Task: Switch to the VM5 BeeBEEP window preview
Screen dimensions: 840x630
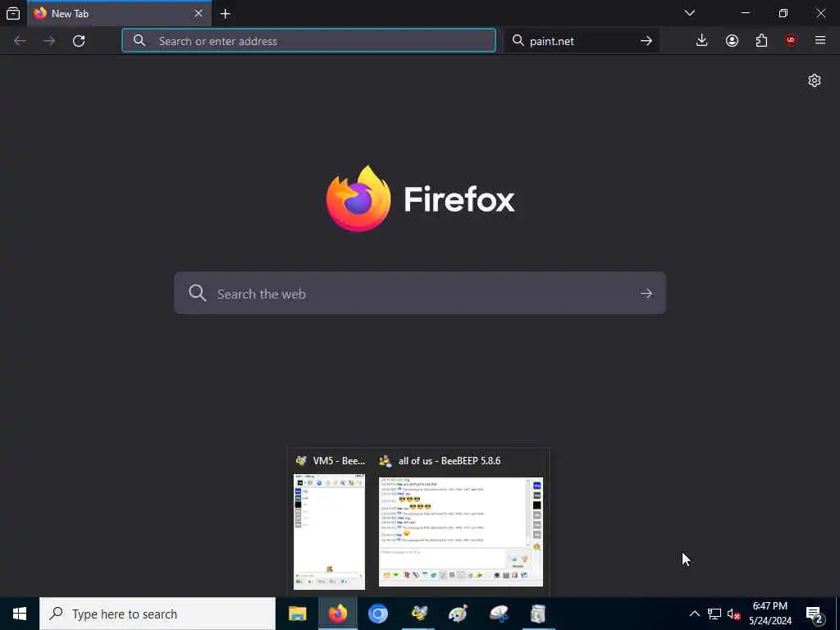Action: coord(330,523)
